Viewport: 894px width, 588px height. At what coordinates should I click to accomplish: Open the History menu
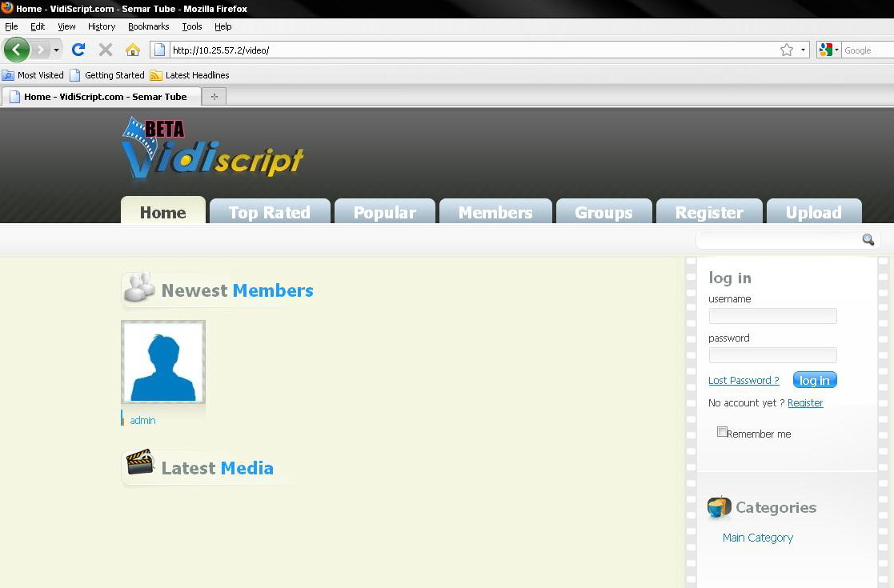(102, 26)
